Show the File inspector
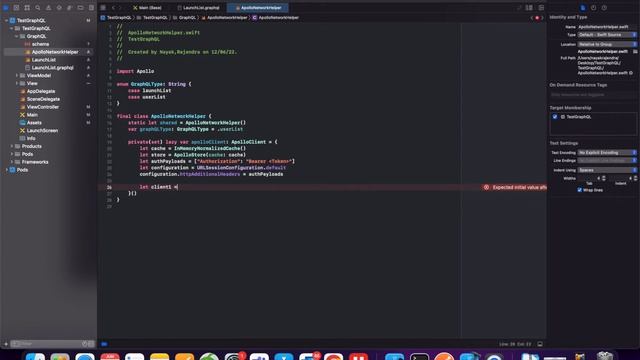This screenshot has height=360, width=640. (583, 8)
